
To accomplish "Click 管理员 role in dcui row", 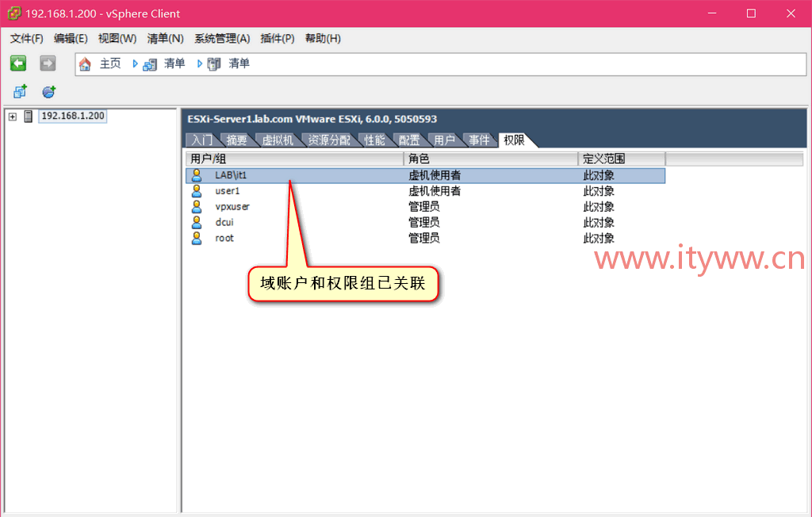I will click(424, 222).
